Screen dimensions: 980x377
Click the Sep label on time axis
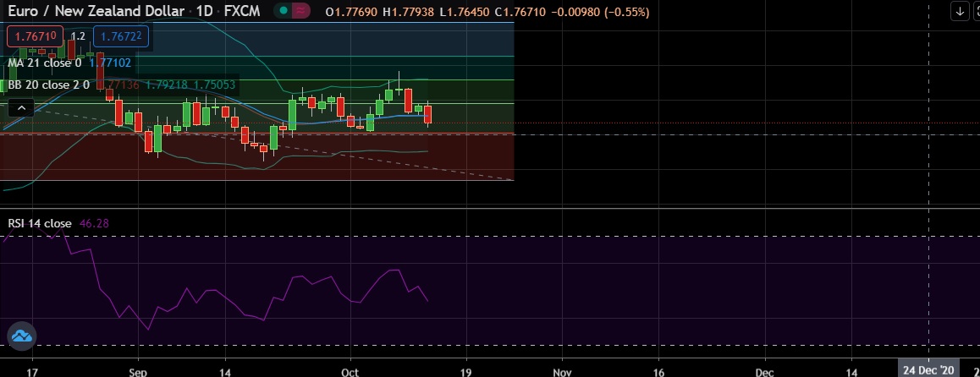click(x=138, y=372)
